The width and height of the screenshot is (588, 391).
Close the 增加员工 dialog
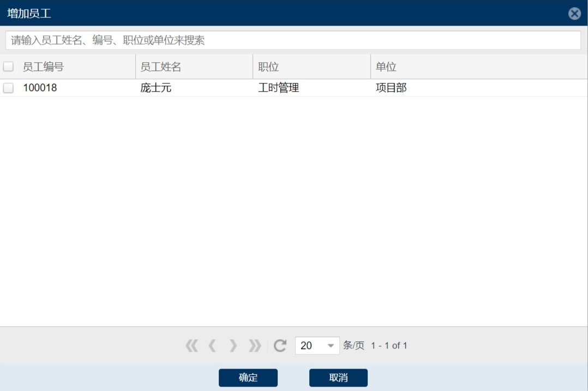click(x=574, y=14)
